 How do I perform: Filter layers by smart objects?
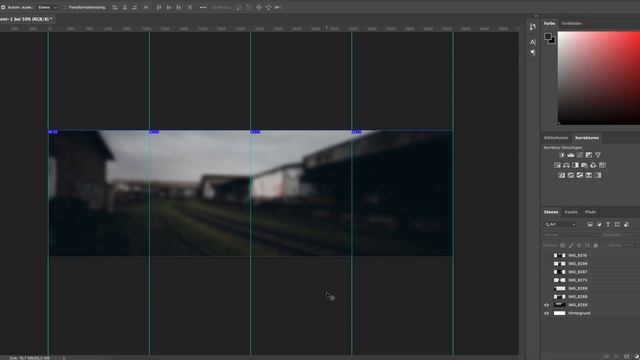[x=626, y=224]
